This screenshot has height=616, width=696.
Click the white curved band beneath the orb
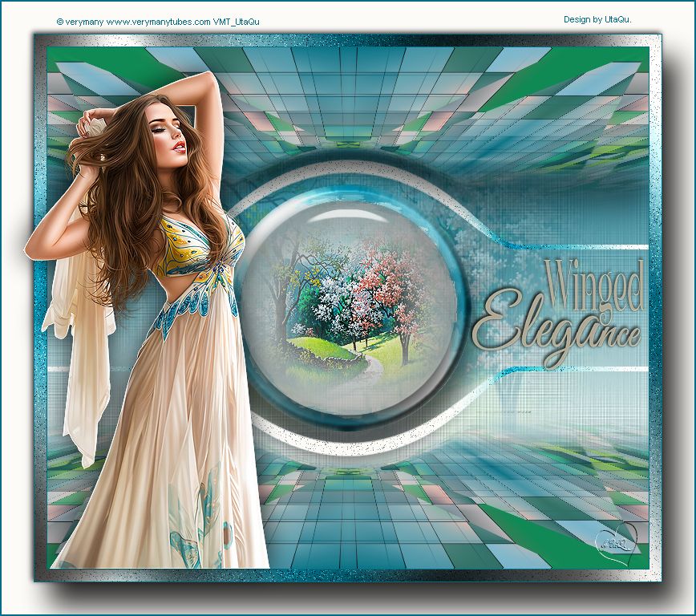(353, 444)
